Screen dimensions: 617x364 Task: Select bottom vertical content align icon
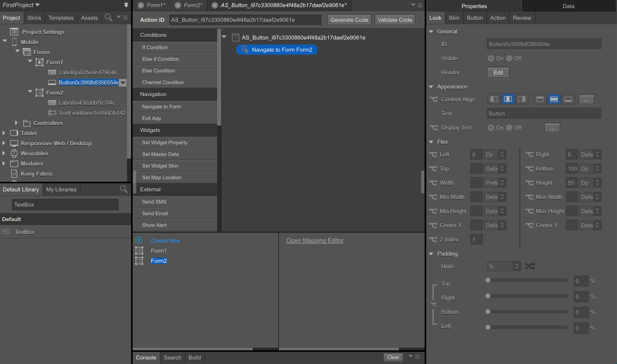click(x=568, y=99)
